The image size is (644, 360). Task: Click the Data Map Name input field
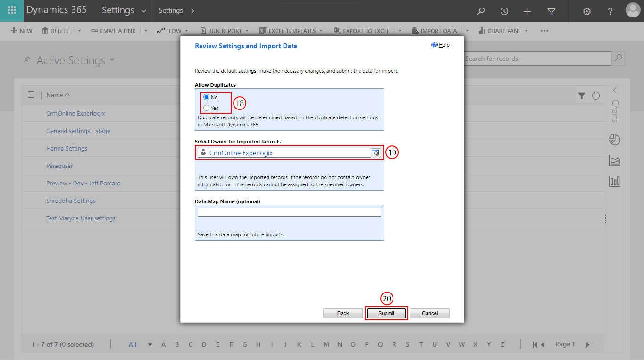tap(289, 212)
